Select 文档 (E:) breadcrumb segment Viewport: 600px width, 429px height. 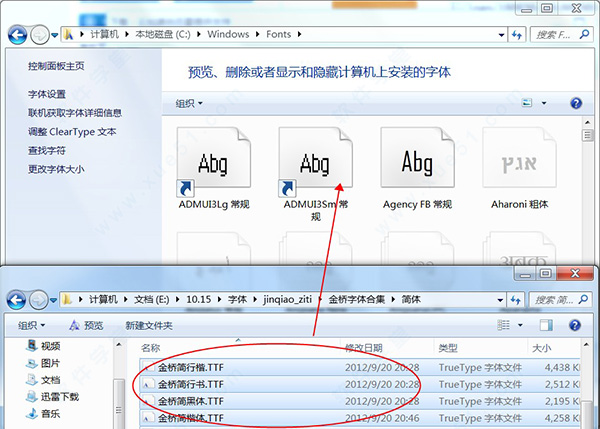coord(152,299)
